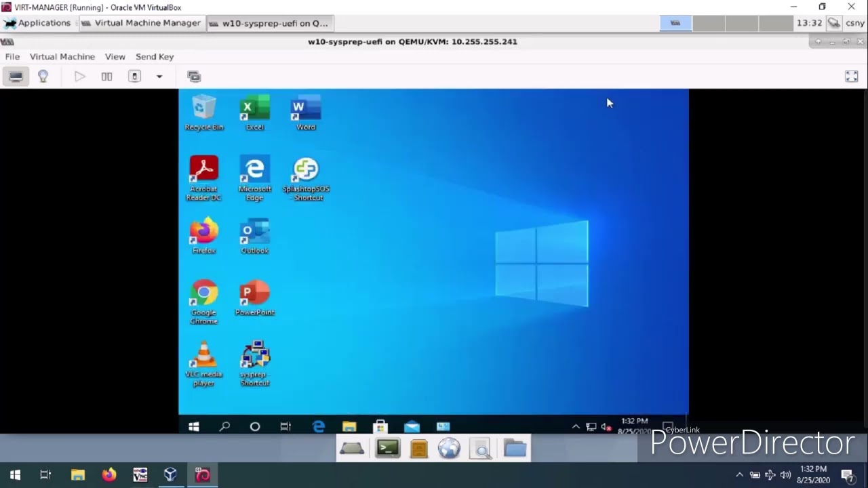Open Firefox on the host taskbar
This screenshot has width=868, height=488.
pyautogui.click(x=108, y=474)
